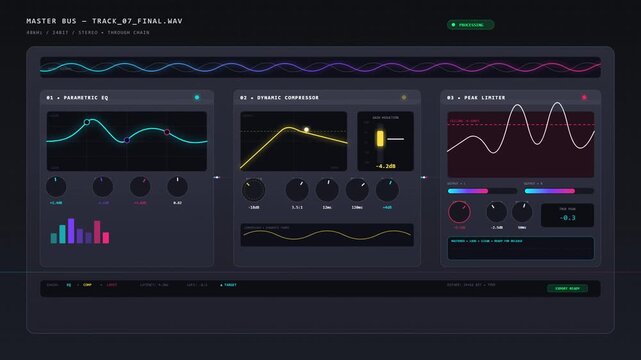This screenshot has height=360, width=641.
Task: Toggle the cyan Parametric EQ power indicator
Action: 197,98
